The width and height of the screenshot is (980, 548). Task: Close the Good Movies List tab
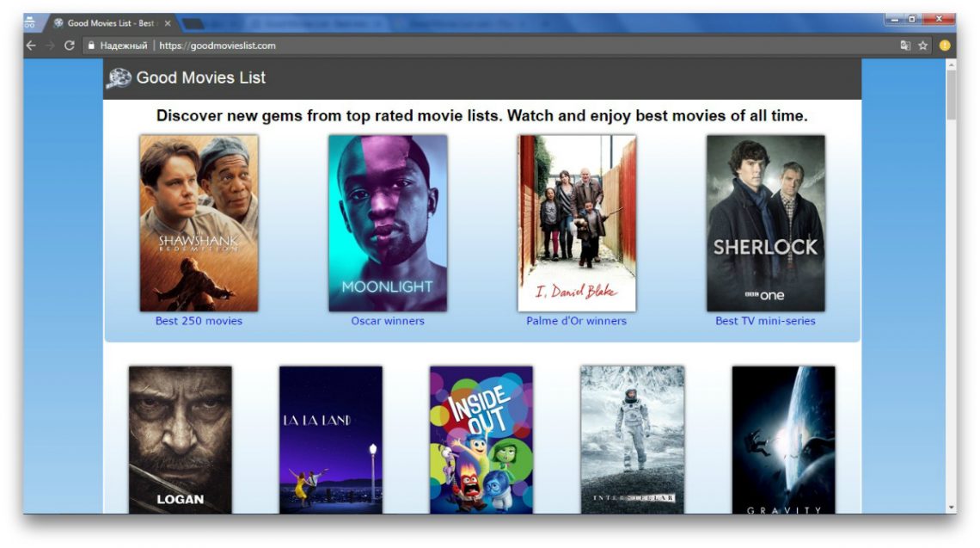click(168, 23)
